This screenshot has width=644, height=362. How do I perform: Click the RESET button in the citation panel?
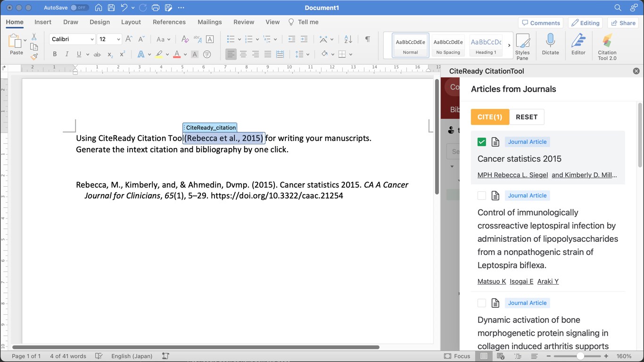click(x=527, y=117)
